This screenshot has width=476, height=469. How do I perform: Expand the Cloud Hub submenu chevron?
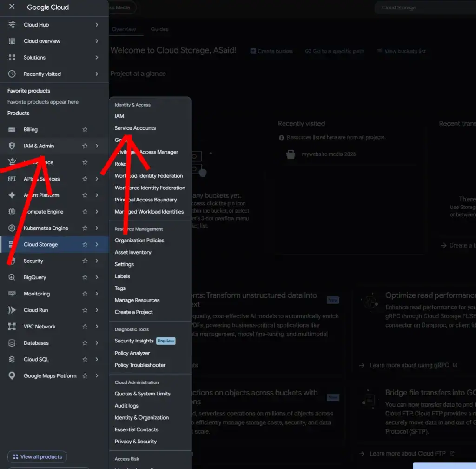pyautogui.click(x=97, y=25)
